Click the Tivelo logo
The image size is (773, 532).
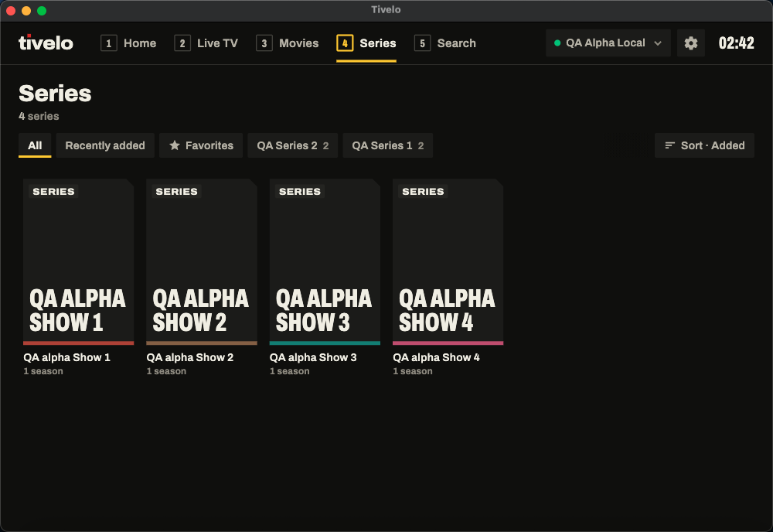pyautogui.click(x=46, y=43)
